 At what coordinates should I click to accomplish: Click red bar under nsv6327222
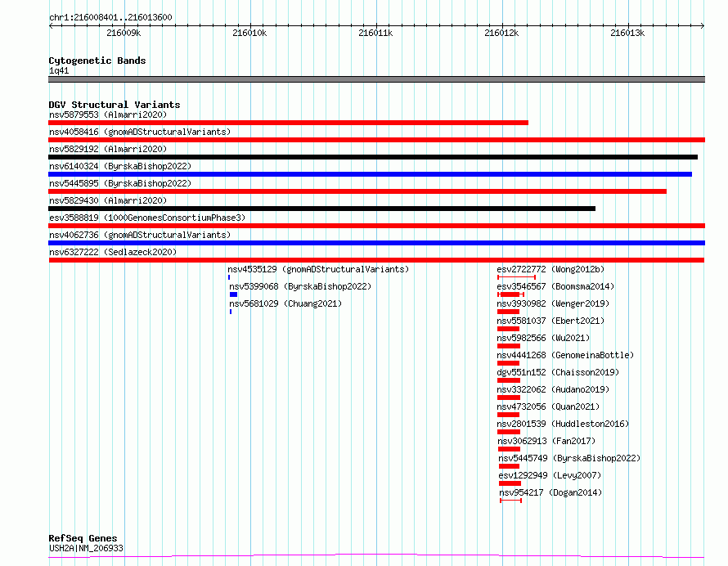(x=376, y=260)
